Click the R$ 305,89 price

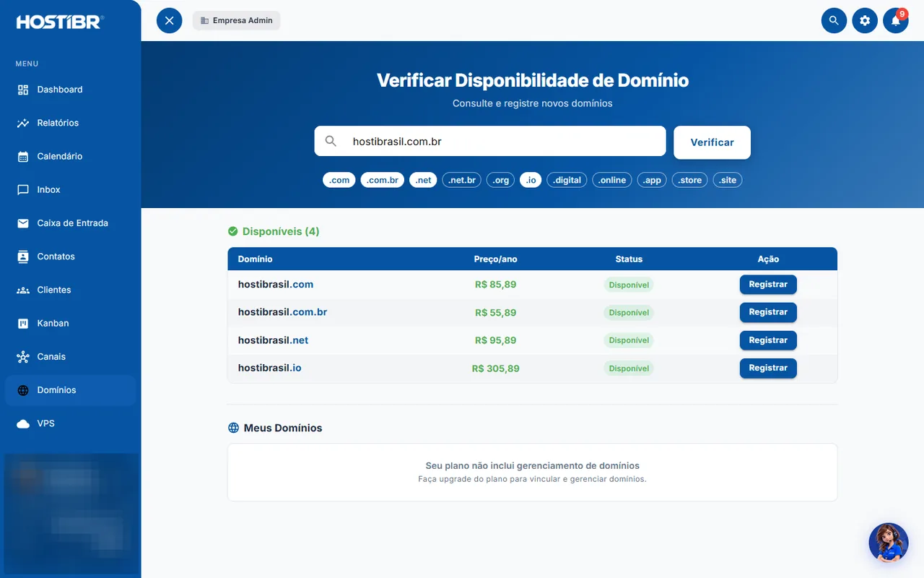point(496,368)
